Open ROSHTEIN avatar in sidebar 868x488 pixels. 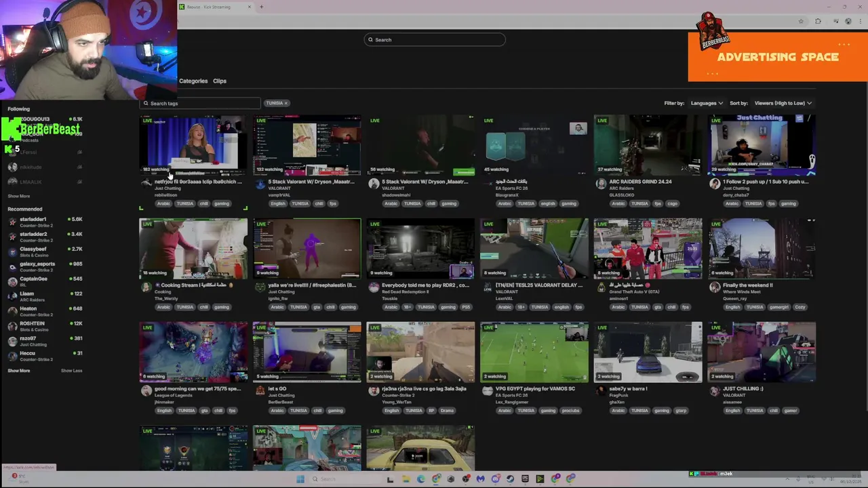(x=12, y=327)
